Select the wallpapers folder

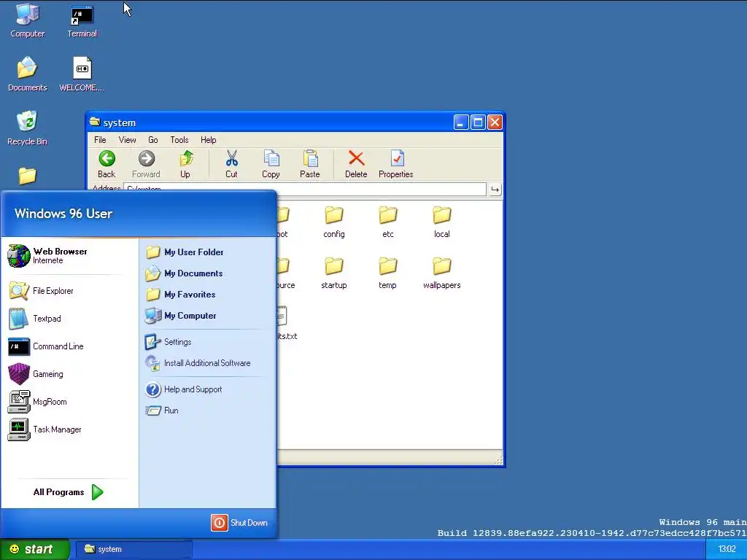(x=441, y=273)
